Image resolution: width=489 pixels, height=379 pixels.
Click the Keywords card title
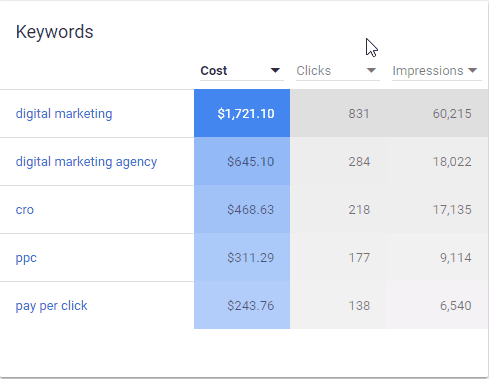click(x=55, y=32)
